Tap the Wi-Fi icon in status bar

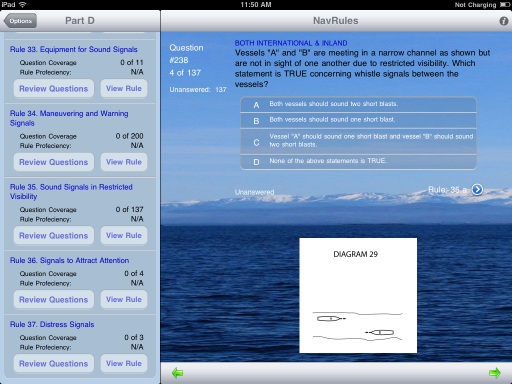click(22, 4)
